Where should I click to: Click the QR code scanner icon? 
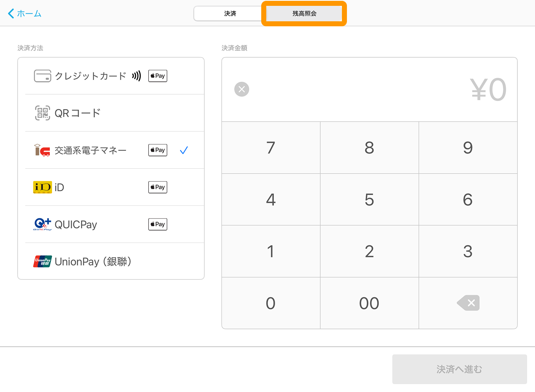(42, 113)
